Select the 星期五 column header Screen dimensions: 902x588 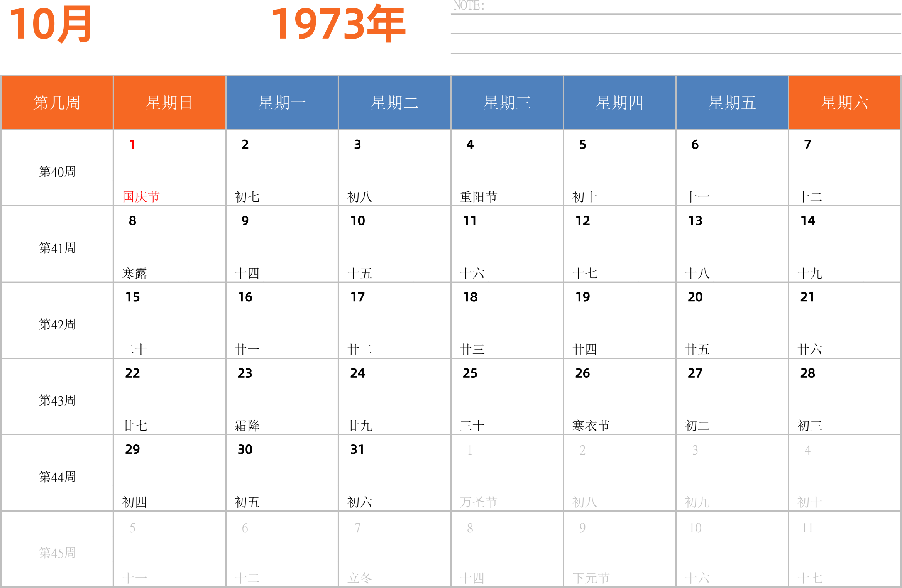tap(732, 103)
